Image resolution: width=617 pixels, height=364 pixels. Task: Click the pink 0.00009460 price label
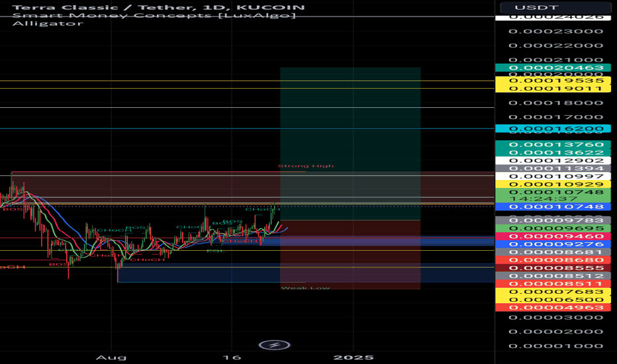click(x=553, y=236)
